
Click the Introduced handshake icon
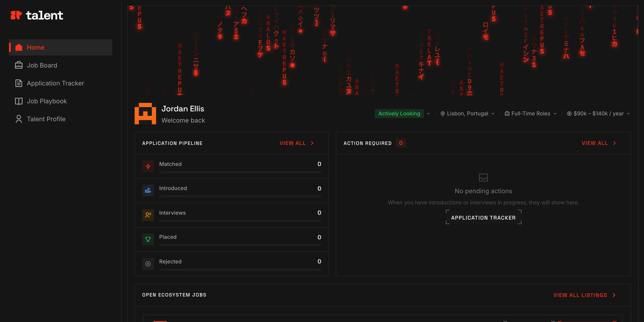click(x=148, y=191)
